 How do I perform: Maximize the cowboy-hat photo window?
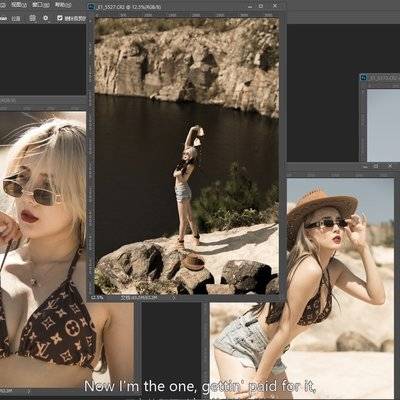click(376, 166)
